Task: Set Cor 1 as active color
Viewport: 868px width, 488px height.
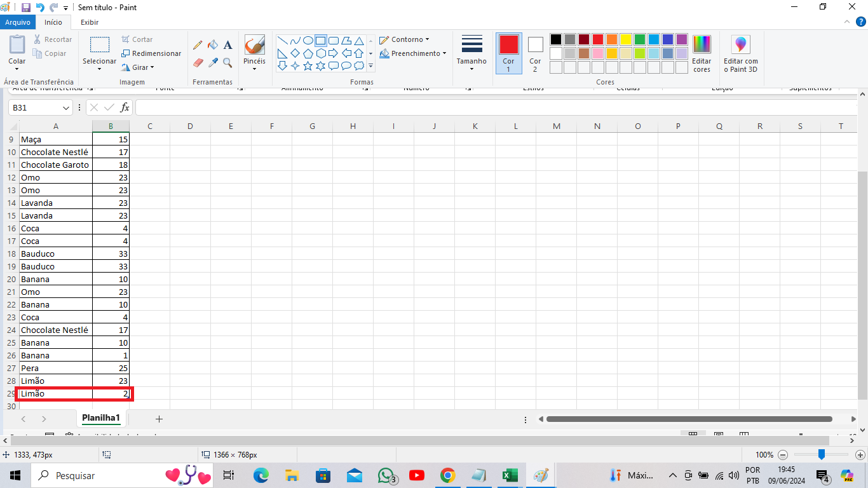Action: (x=508, y=53)
